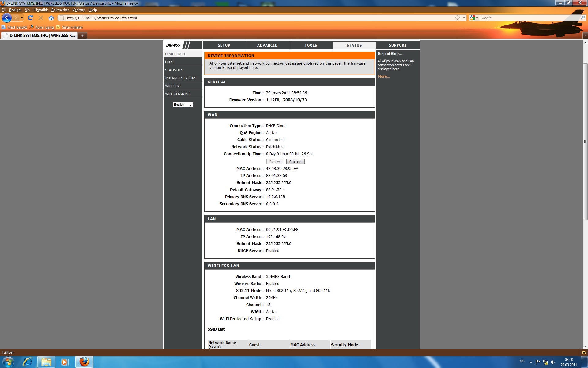Select the WAN MAC address 48:5B:39:28:95:EA
588x368 pixels.
coord(282,169)
